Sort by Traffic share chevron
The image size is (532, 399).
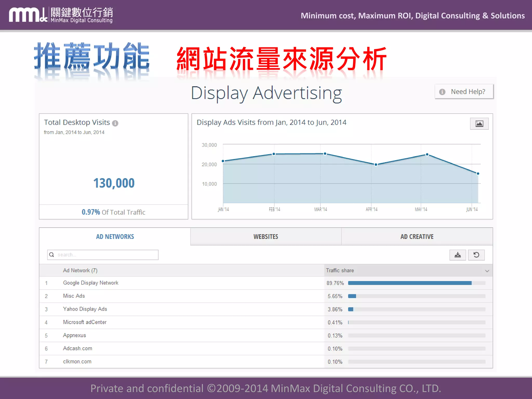[x=487, y=271]
